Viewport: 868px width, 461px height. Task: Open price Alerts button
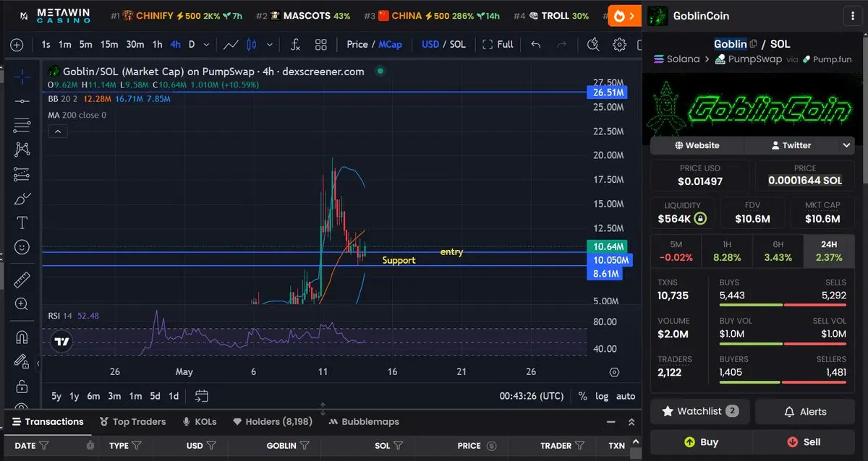[805, 411]
